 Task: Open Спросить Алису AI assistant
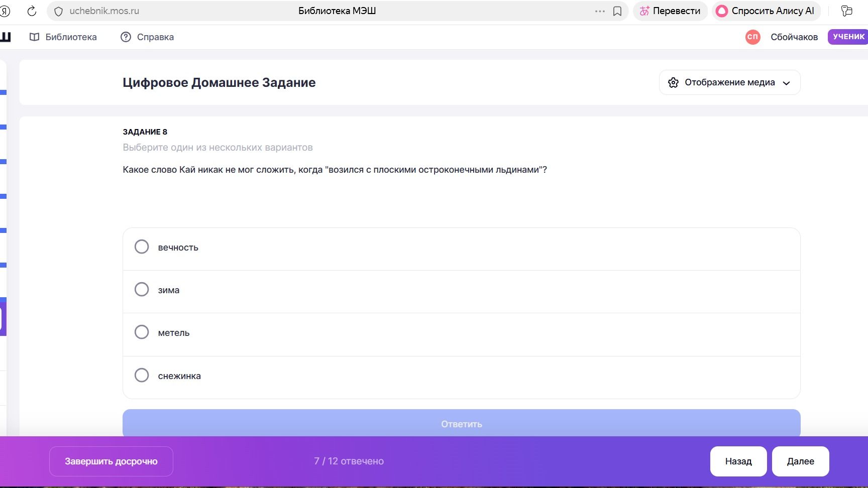coord(766,11)
